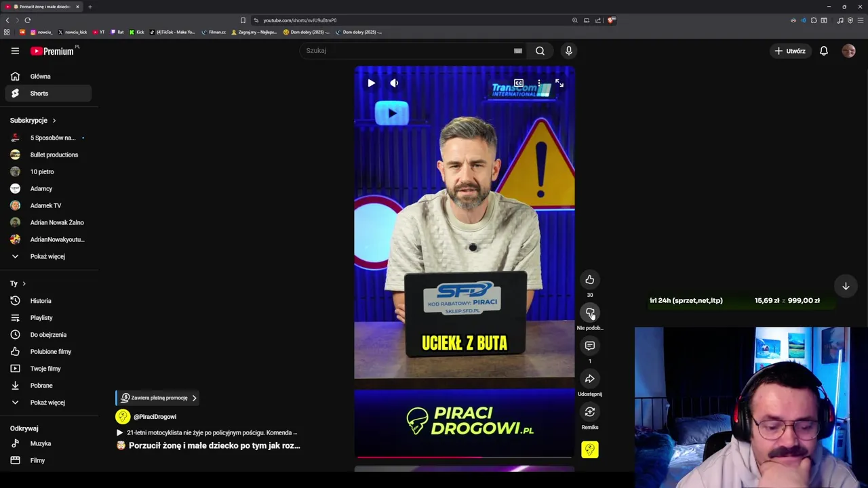
Task: Open Główna home in sidebar
Action: tap(48, 77)
